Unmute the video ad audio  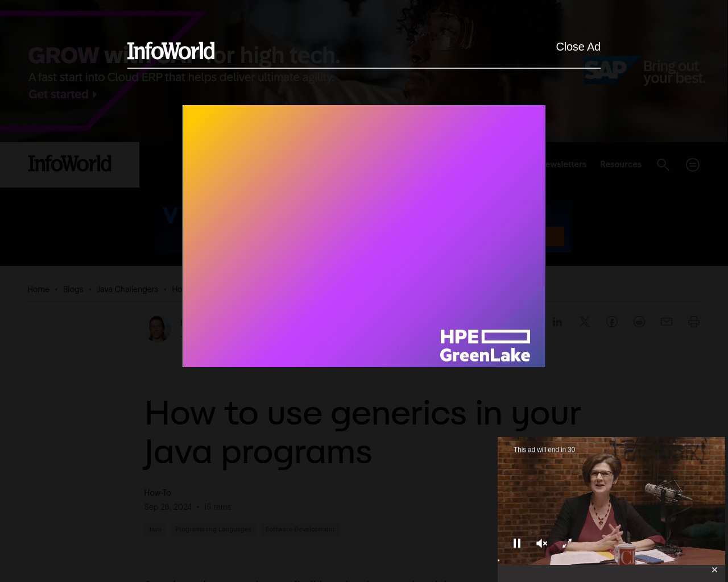pos(542,543)
